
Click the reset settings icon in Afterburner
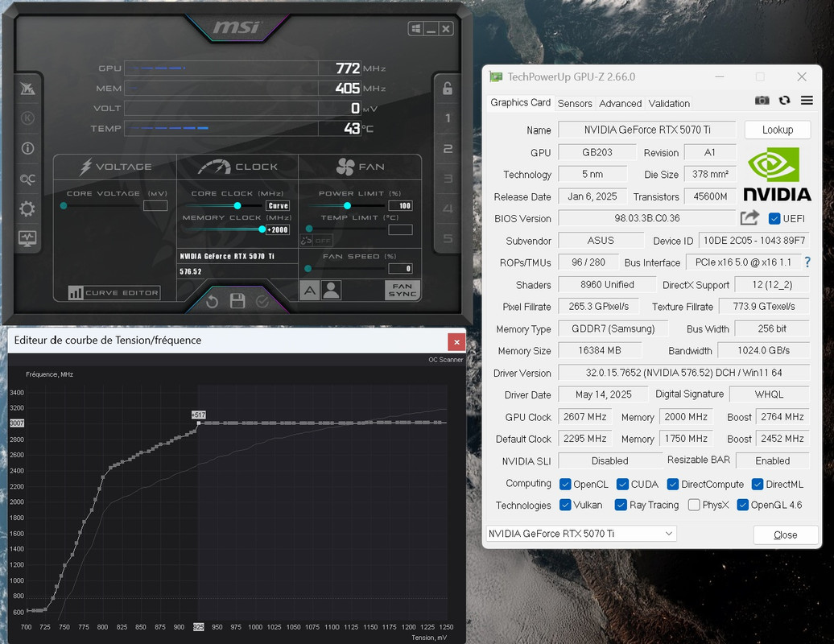click(x=212, y=302)
